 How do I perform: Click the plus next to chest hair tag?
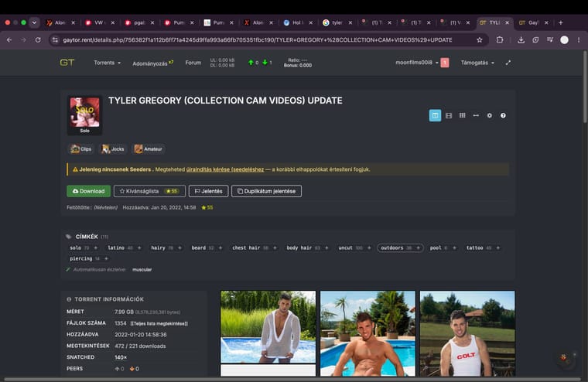pyautogui.click(x=275, y=247)
